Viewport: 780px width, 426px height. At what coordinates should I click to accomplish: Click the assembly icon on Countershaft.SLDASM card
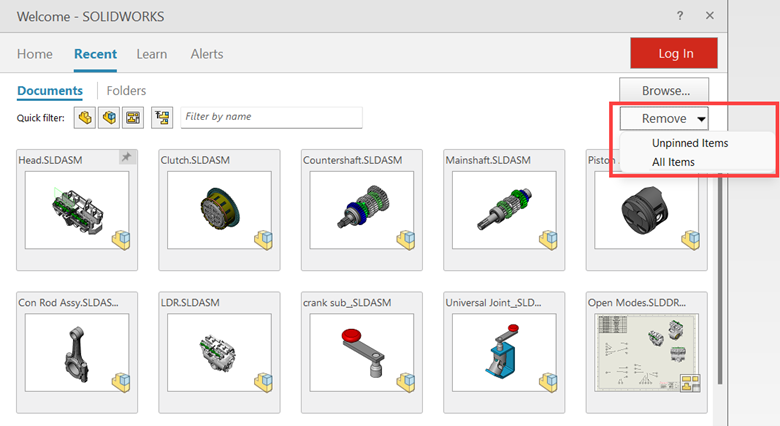[x=405, y=240]
